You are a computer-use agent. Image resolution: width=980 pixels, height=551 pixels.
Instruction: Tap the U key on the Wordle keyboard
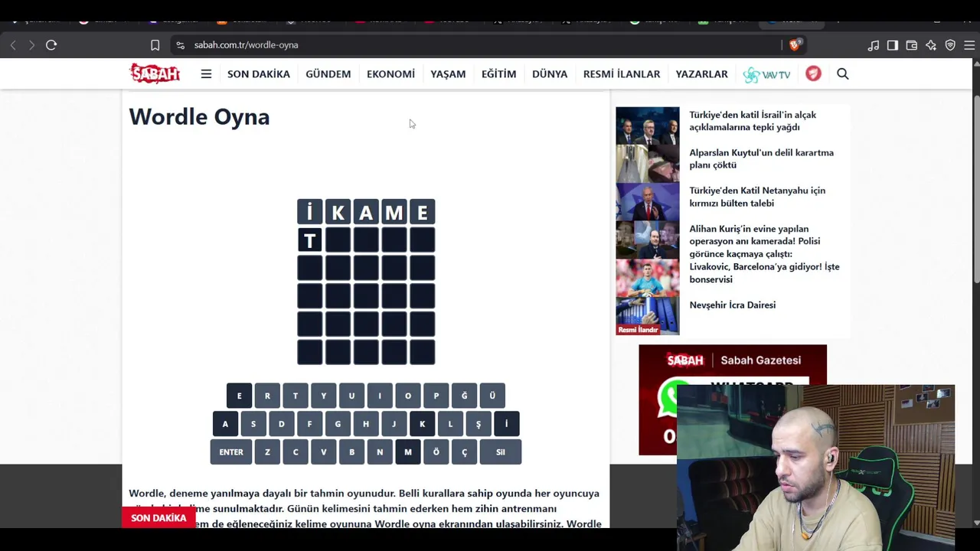pos(351,396)
